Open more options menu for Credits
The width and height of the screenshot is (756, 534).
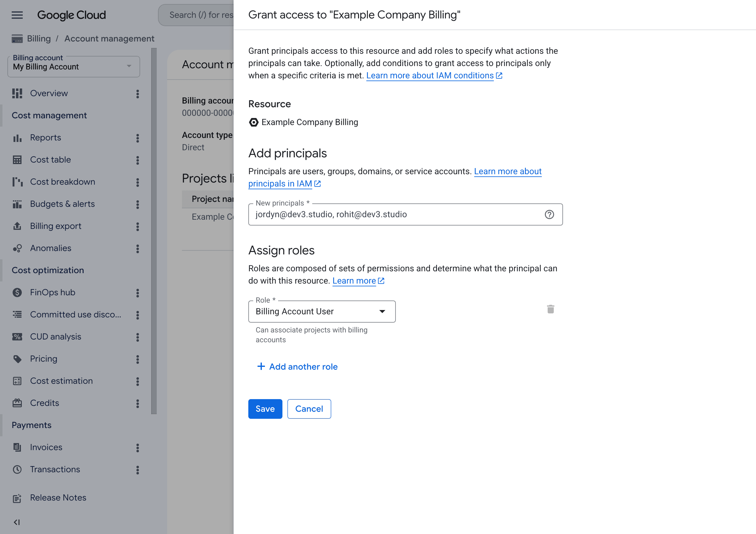[x=138, y=404]
